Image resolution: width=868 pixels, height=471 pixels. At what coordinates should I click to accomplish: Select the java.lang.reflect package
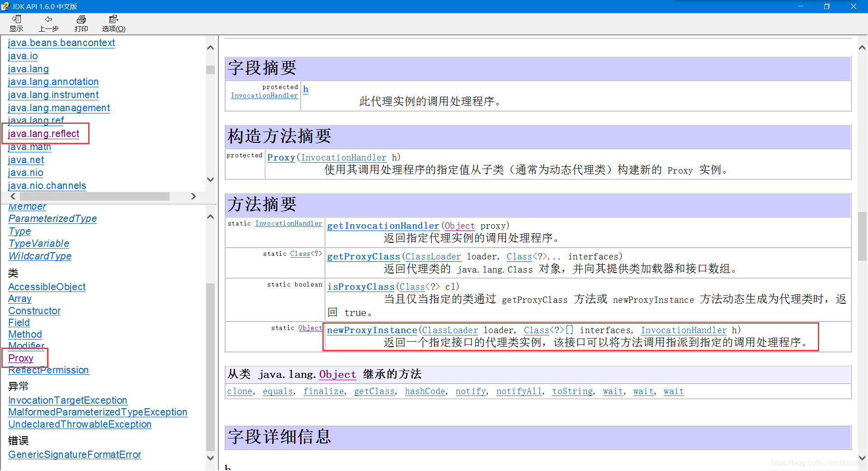pos(43,134)
